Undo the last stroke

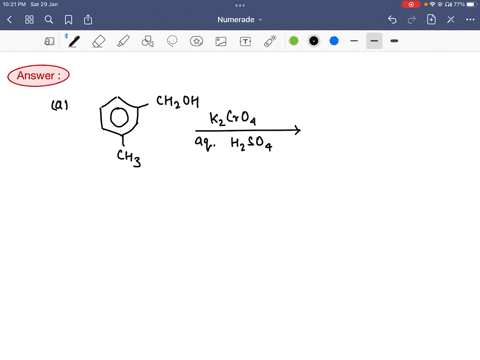pos(392,20)
